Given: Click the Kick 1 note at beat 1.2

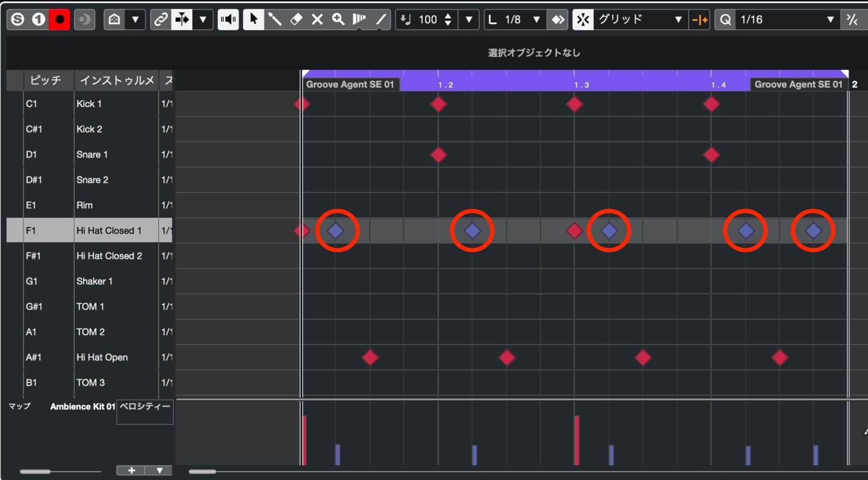Looking at the screenshot, I should [x=438, y=104].
